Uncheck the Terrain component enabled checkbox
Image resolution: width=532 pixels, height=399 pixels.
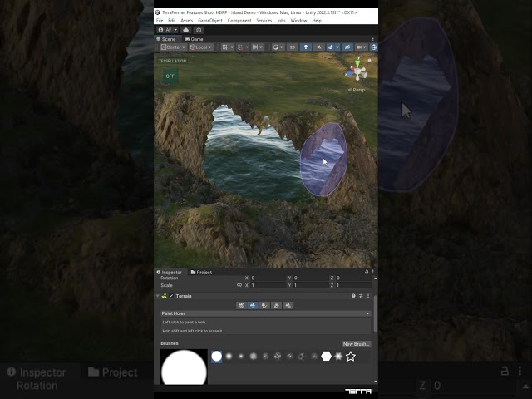171,296
